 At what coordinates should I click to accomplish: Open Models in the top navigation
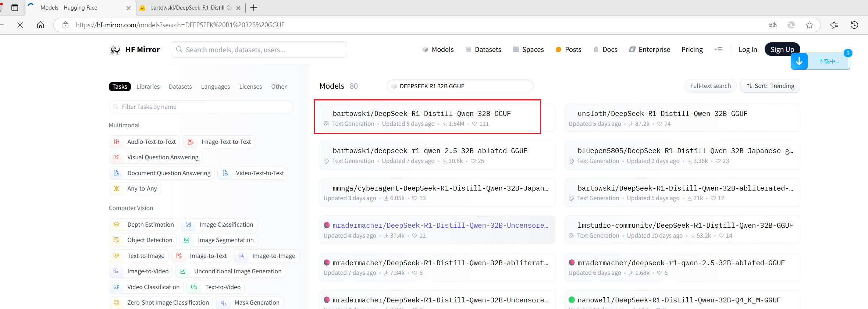(x=438, y=50)
